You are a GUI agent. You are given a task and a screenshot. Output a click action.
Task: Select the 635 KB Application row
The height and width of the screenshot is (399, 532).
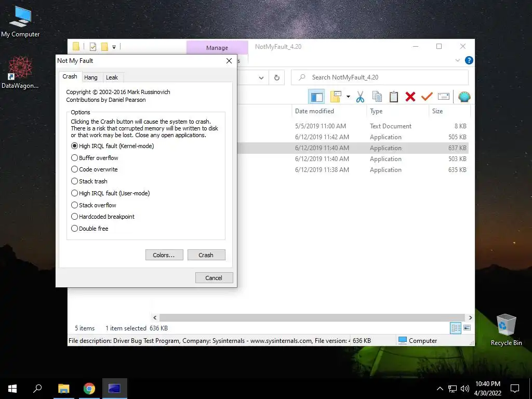tap(353, 170)
